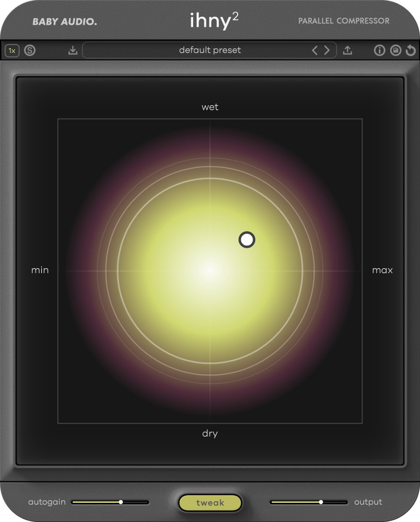Load the next preset with right chevron
Viewport: 420px width, 522px height.
[327, 50]
